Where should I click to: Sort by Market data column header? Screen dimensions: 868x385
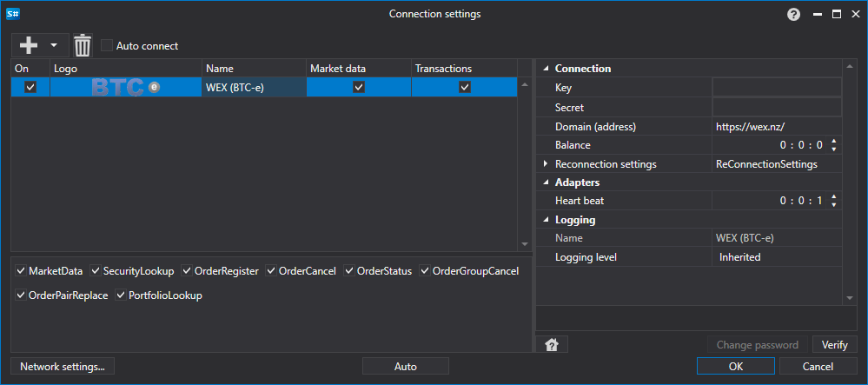coord(359,69)
